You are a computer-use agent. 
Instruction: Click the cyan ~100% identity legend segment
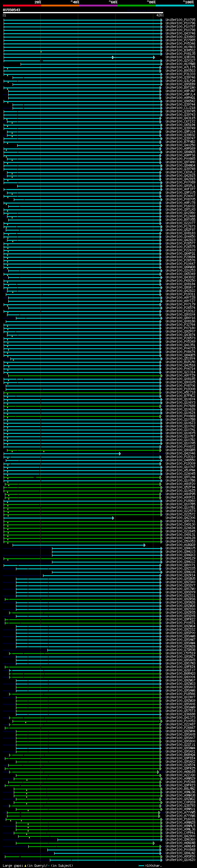(175, 6)
